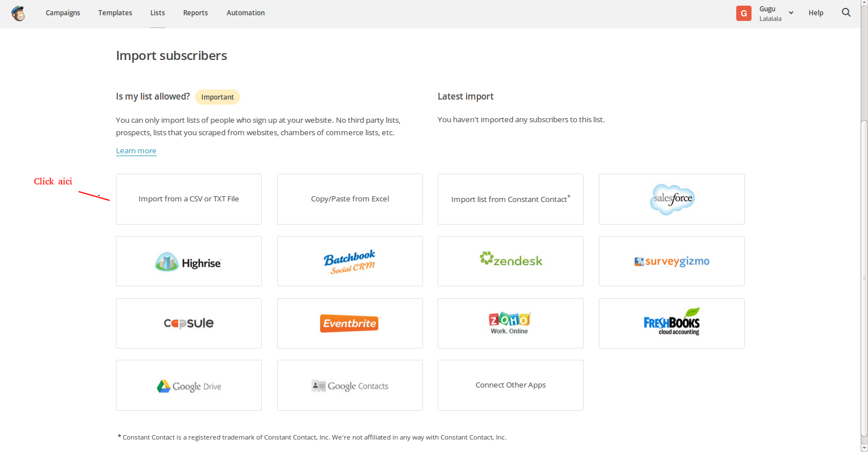
Task: Click the Gugu account name
Action: coord(767,9)
